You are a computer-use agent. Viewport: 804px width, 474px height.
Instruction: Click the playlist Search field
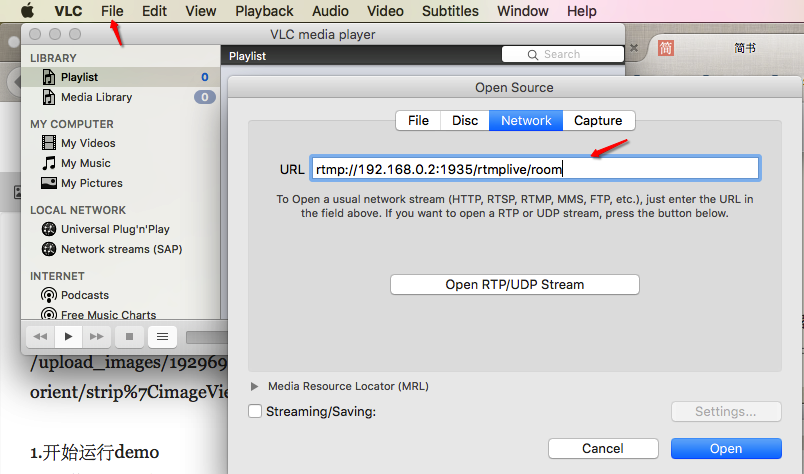point(562,54)
